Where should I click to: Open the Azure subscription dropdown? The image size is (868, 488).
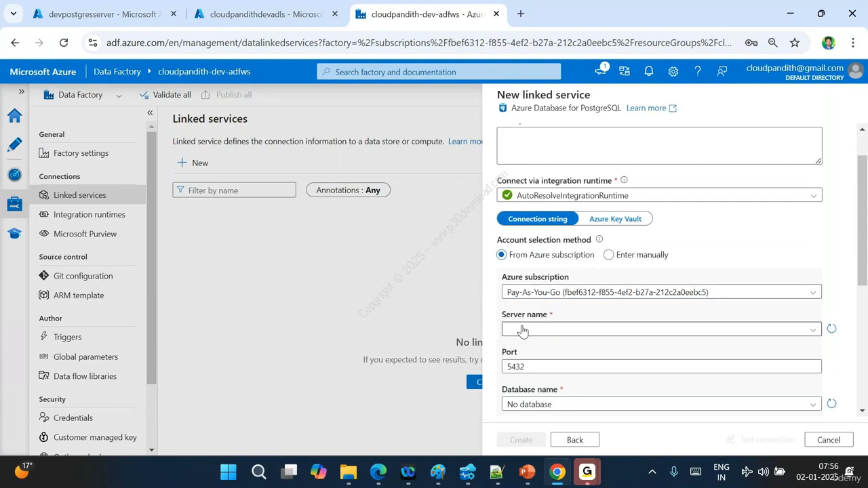coord(661,292)
